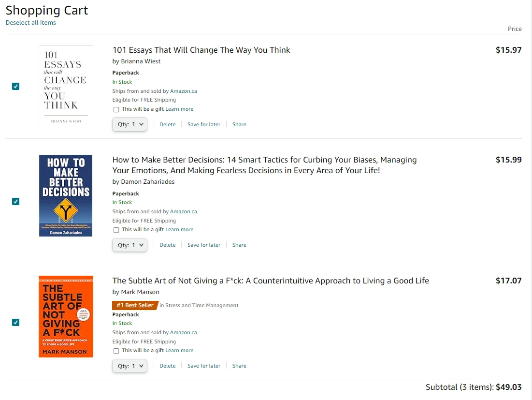Open The Subtle Art book cover image
Viewport: 532px width, 400px height.
66,316
